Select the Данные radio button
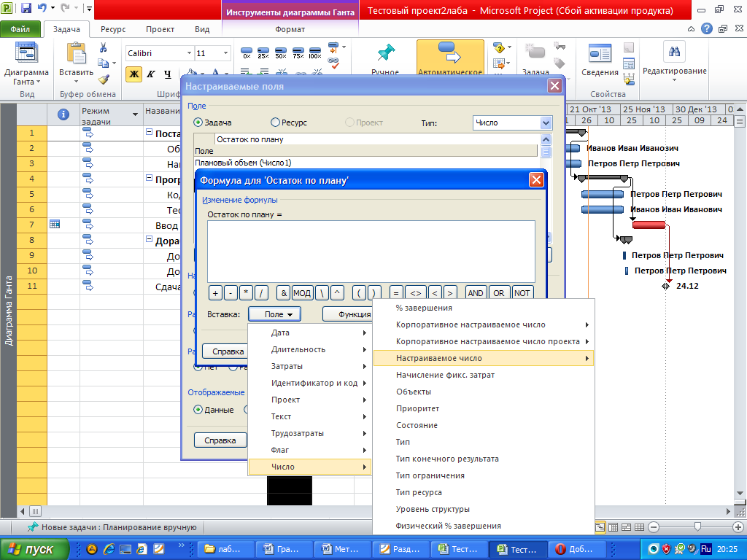747x560 pixels. click(198, 410)
